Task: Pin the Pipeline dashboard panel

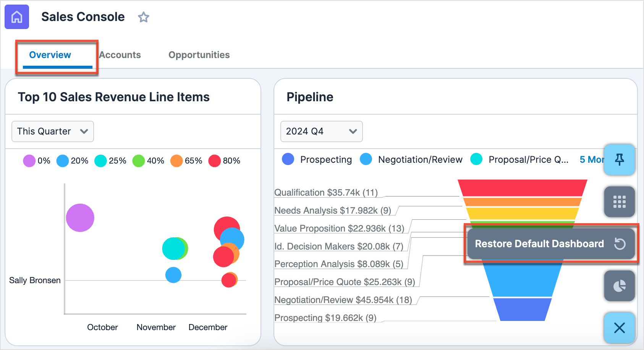Action: tap(619, 160)
